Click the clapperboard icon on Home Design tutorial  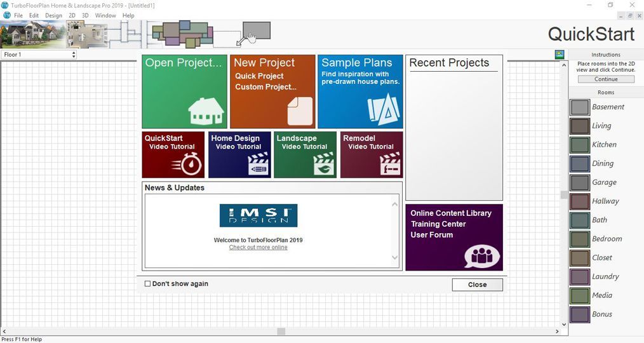point(258,164)
